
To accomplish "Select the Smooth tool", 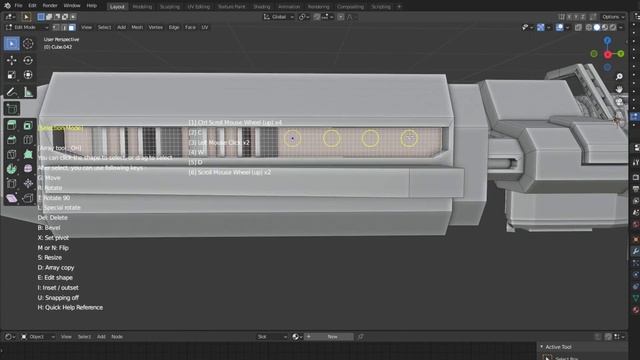I will pyautogui.click(x=28, y=169).
